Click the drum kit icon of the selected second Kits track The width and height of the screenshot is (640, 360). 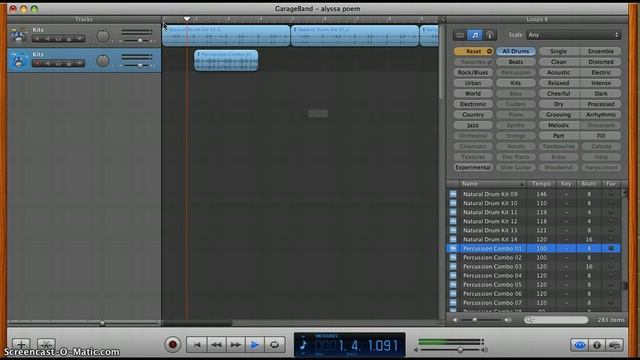tap(19, 60)
